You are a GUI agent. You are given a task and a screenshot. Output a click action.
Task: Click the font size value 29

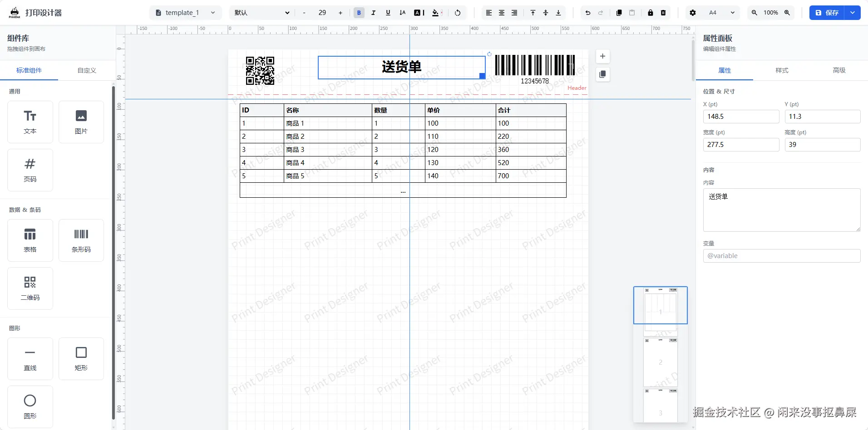[322, 13]
